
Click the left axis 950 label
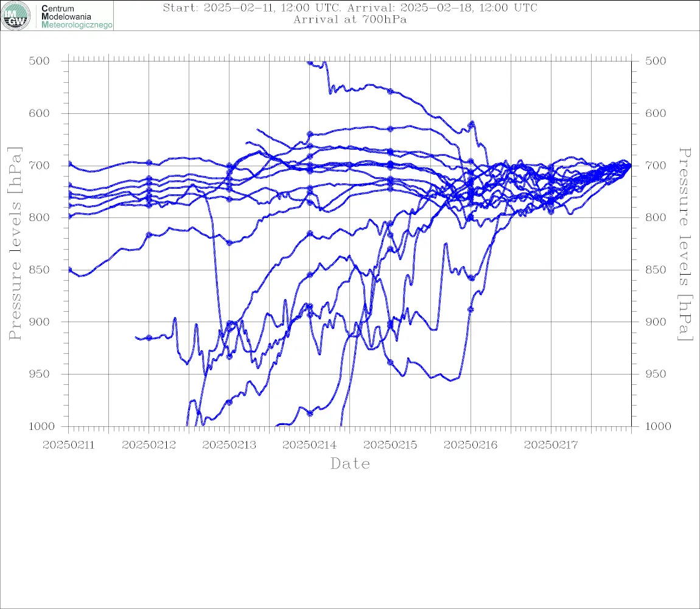[x=40, y=374]
